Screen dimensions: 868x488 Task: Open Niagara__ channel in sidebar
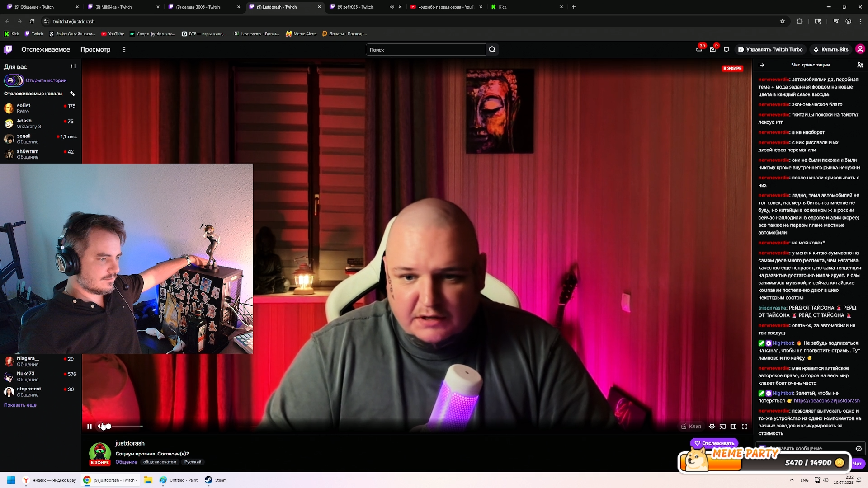click(x=41, y=361)
